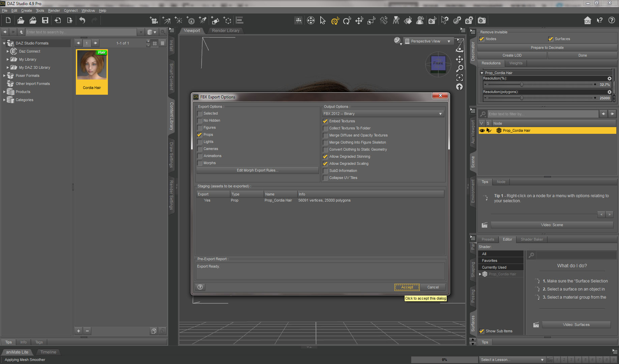Click the Accept button
Screen dimensions: 619x364
click(x=407, y=287)
